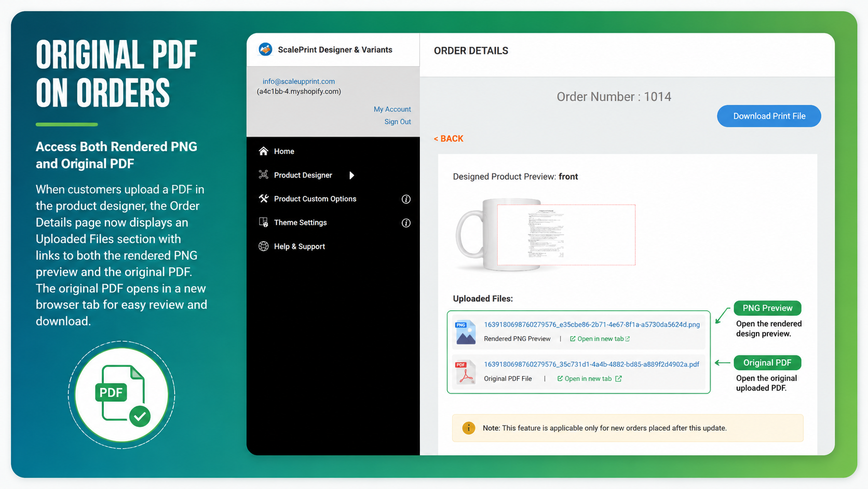This screenshot has width=868, height=489.
Task: Click the Product Designer sidebar icon
Action: 264,175
